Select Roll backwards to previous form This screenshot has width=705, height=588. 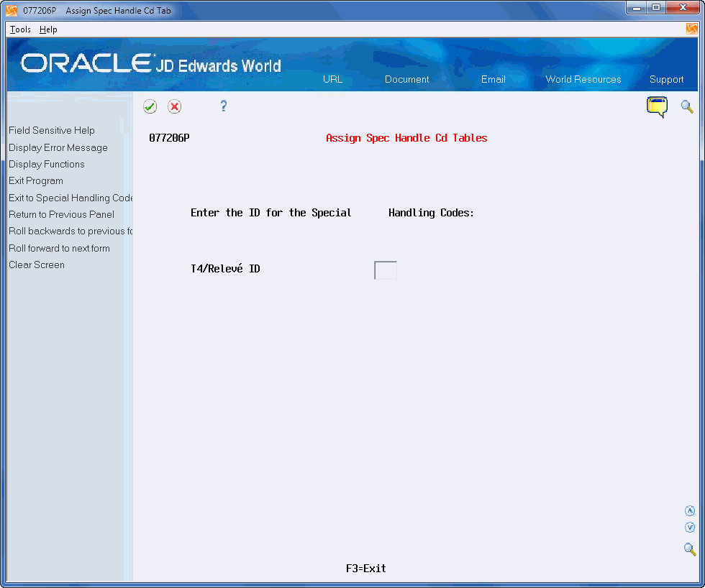(x=70, y=231)
